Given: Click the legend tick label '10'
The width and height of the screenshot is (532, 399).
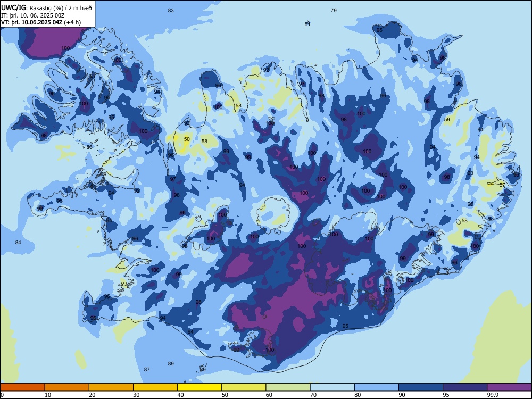Looking at the screenshot, I should (x=48, y=395).
